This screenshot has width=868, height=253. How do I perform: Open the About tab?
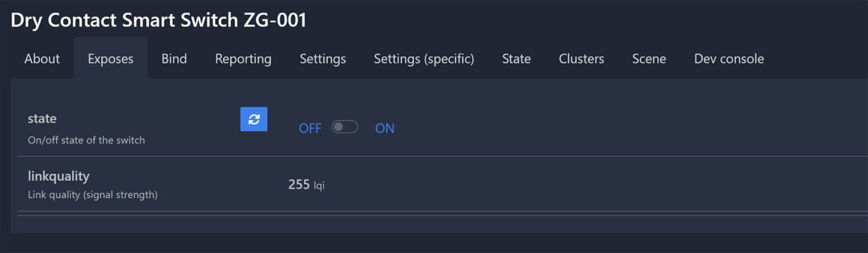[42, 59]
